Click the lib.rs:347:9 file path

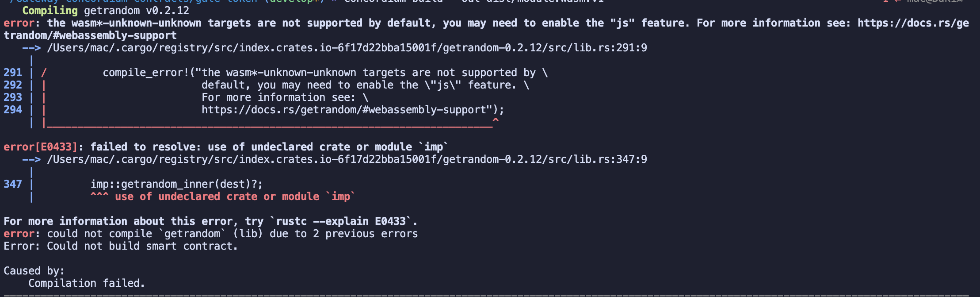pyautogui.click(x=347, y=159)
